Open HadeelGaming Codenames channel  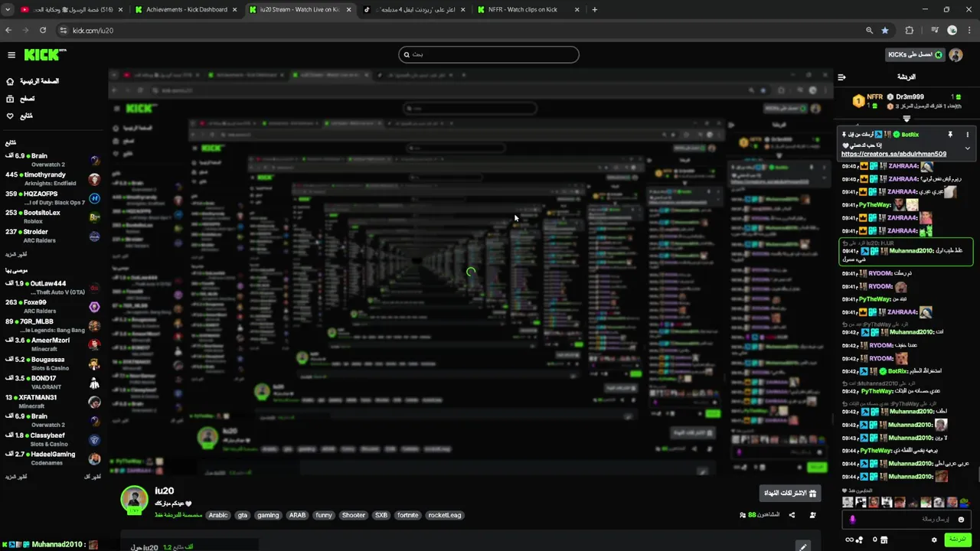[x=52, y=458]
